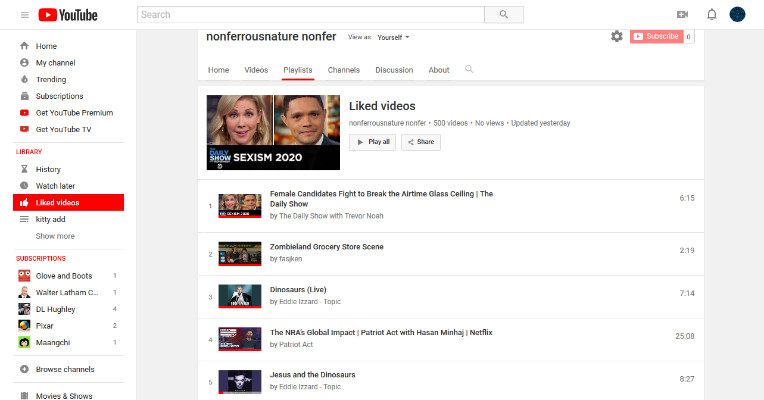This screenshot has height=400, width=764.
Task: Click the NRA's Global Impact thumbnail
Action: (x=240, y=339)
